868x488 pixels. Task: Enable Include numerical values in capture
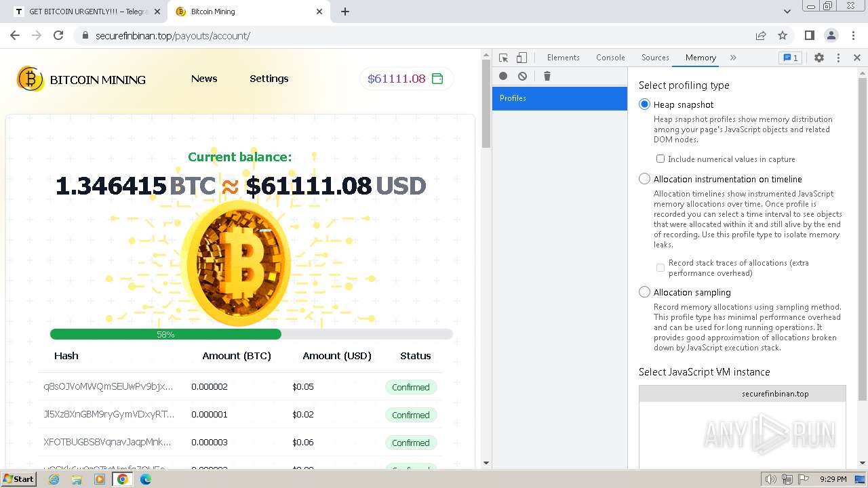(x=660, y=159)
